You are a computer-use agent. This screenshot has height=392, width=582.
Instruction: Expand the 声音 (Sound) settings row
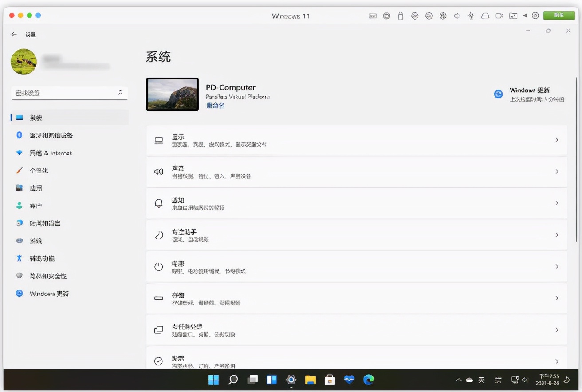tap(357, 172)
